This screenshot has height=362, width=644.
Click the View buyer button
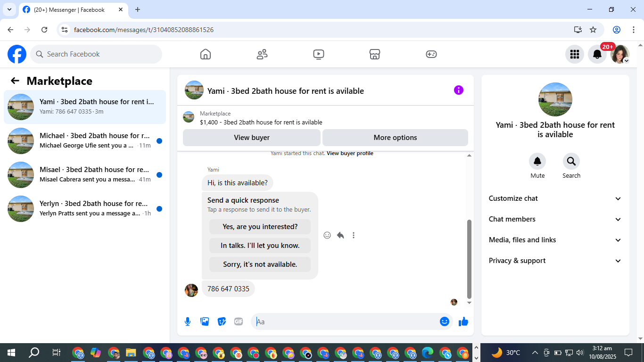(252, 138)
